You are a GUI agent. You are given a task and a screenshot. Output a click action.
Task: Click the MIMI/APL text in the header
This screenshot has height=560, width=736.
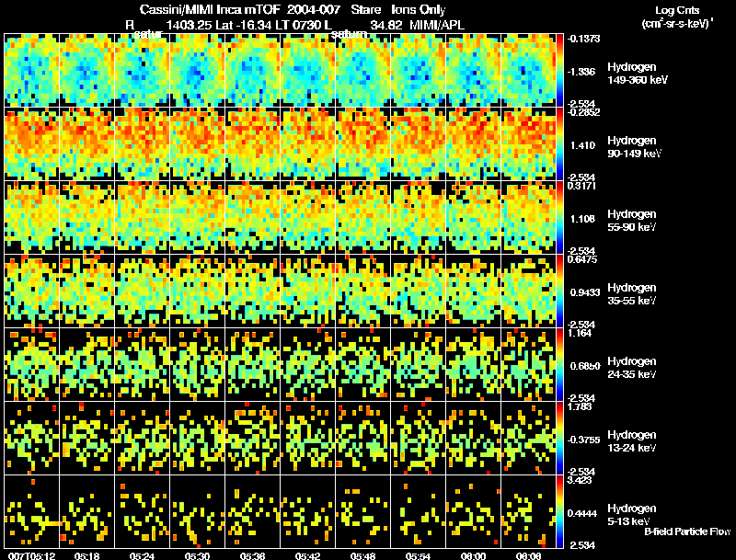(x=436, y=26)
